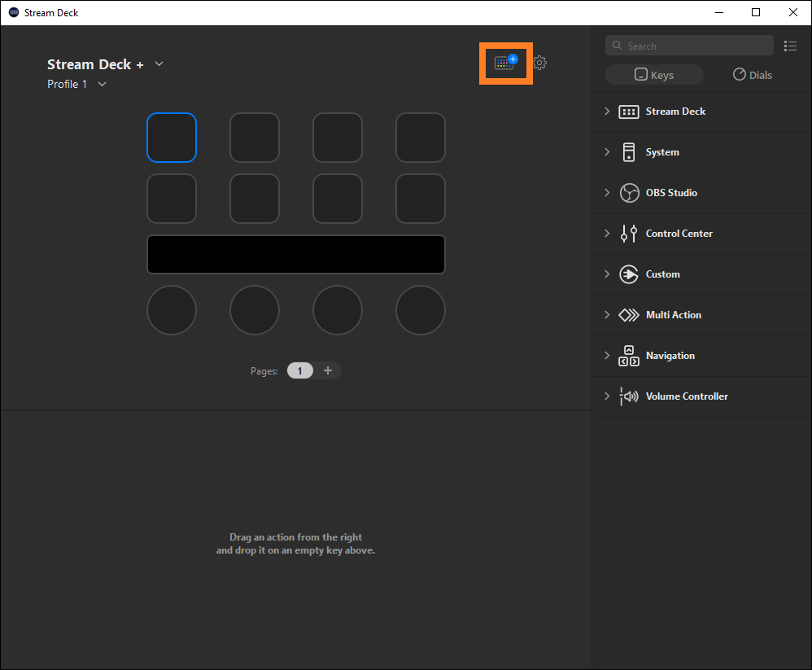Select the fourth dial circle
Screen dimensions: 812x670
pos(420,310)
